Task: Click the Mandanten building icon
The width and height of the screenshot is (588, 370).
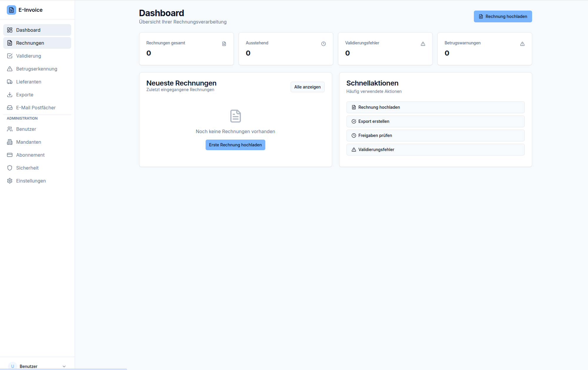Action: [x=10, y=142]
